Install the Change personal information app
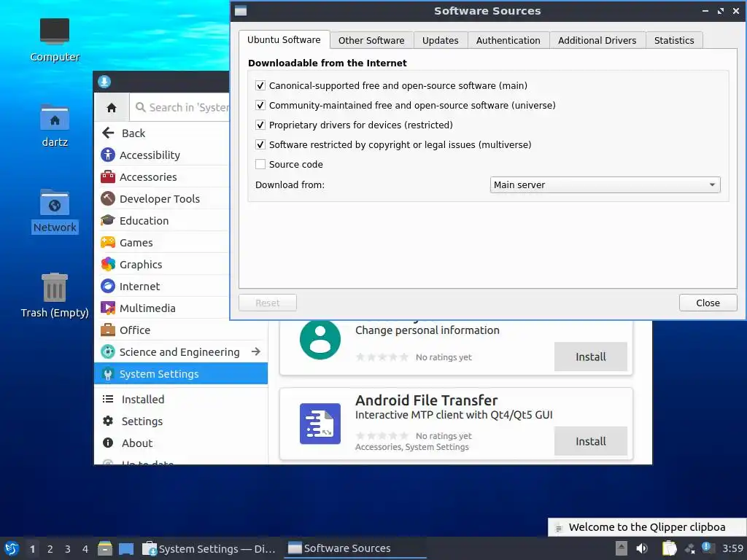Image resolution: width=747 pixels, height=560 pixels. (591, 357)
